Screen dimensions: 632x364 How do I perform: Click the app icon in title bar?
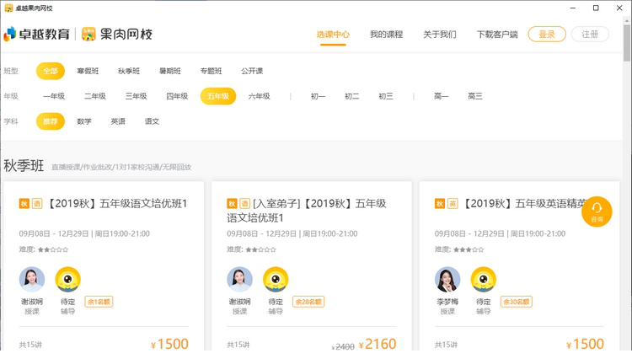coord(8,8)
